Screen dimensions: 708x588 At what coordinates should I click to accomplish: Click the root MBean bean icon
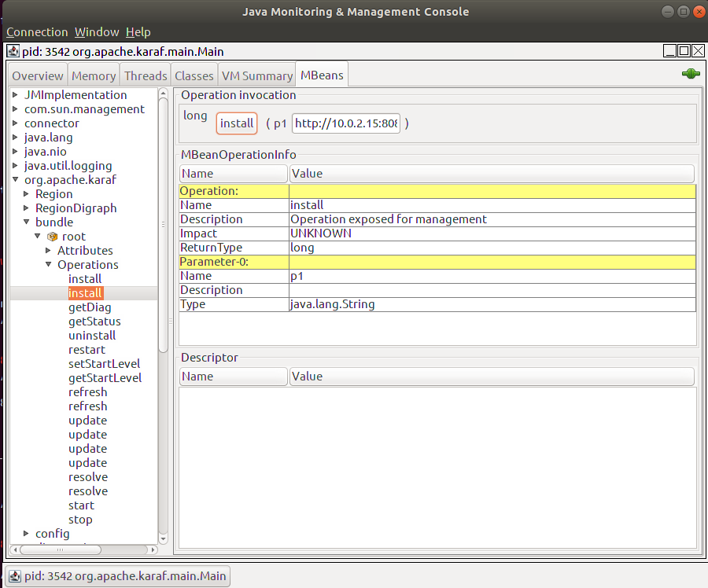click(53, 237)
